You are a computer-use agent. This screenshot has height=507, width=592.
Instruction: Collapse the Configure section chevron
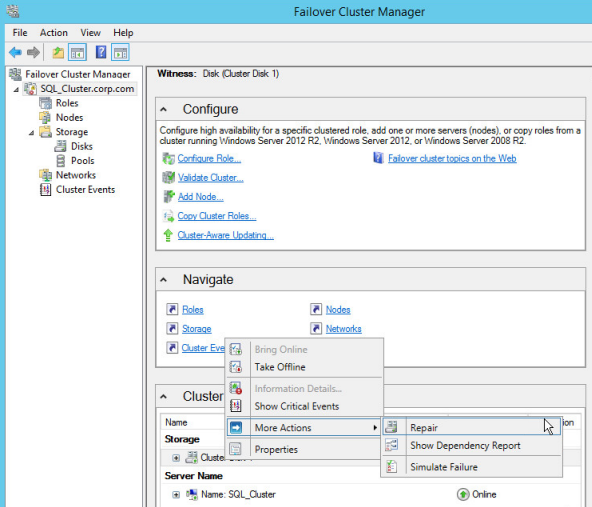click(x=163, y=109)
